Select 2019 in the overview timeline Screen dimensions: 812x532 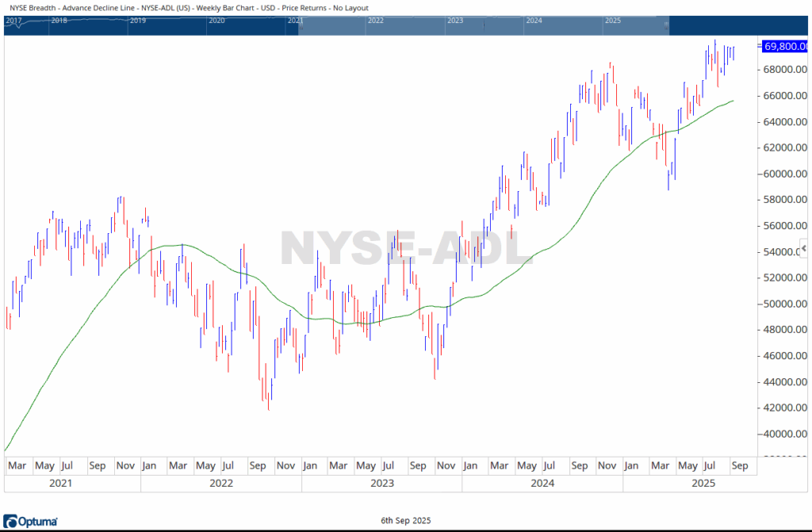138,20
